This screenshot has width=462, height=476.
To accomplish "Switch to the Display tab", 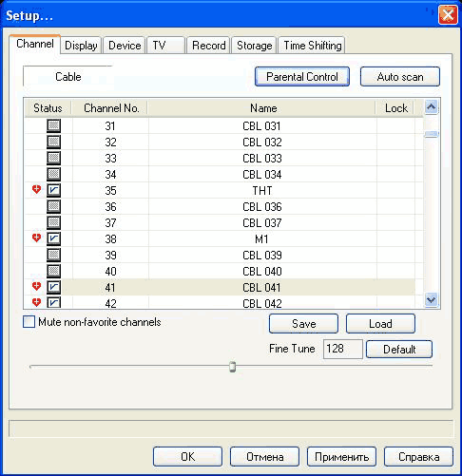I will (x=81, y=46).
